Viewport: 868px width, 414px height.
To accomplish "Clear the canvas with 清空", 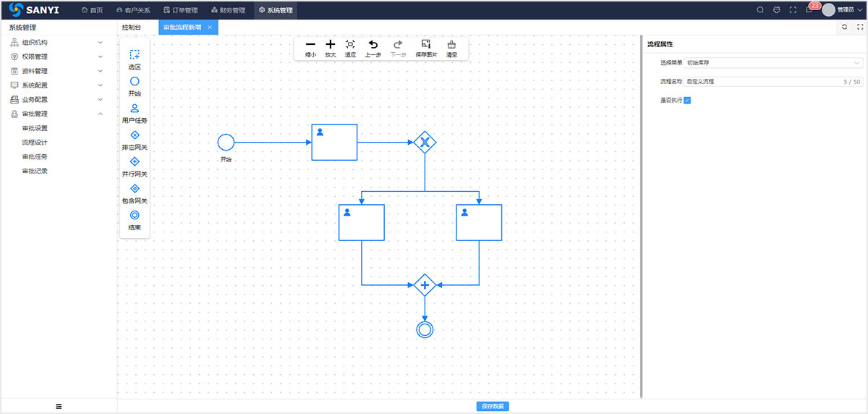I will [x=452, y=48].
